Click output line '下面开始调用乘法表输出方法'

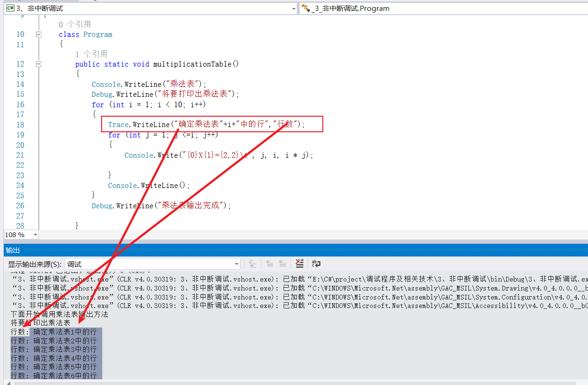pos(60,314)
